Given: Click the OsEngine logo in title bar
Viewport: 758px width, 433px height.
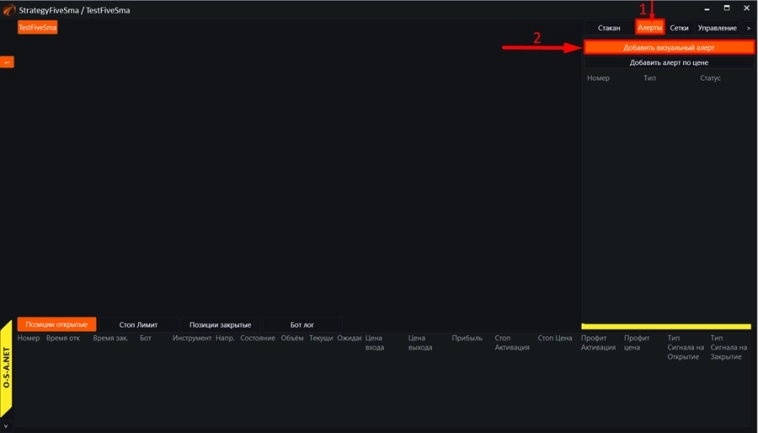Looking at the screenshot, I should point(8,9).
